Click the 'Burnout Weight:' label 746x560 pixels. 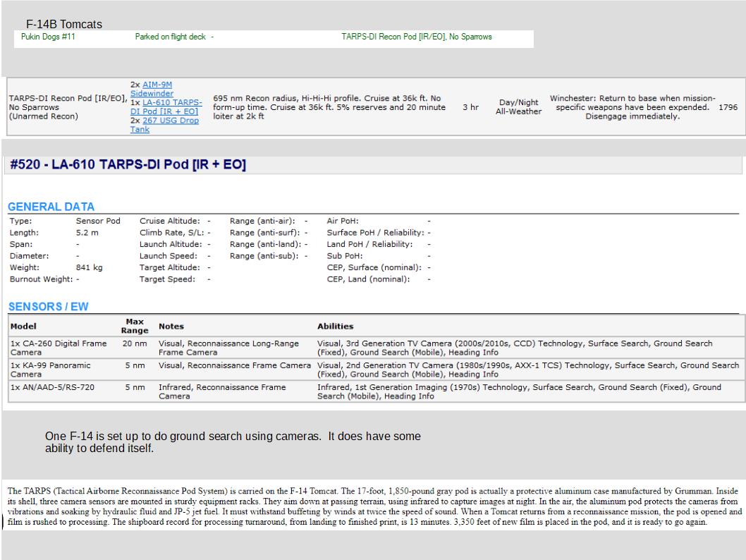(42, 279)
